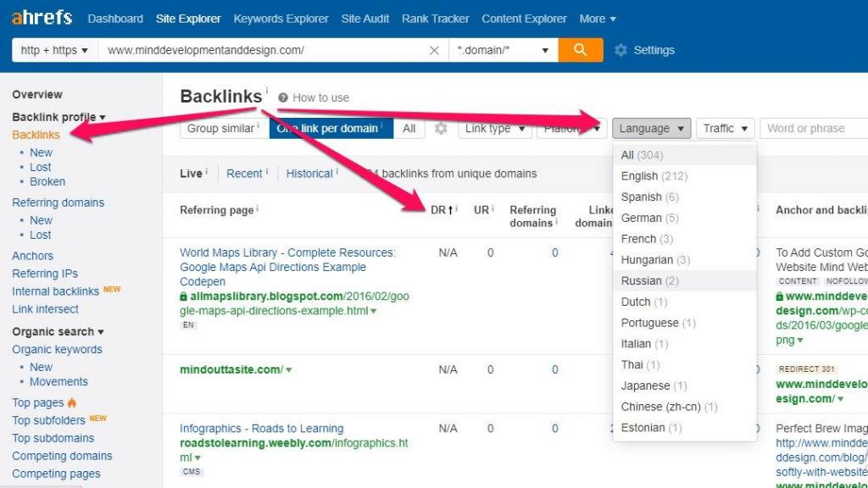868x488 pixels.
Task: Collapse the Language filter dropdown
Action: (651, 129)
